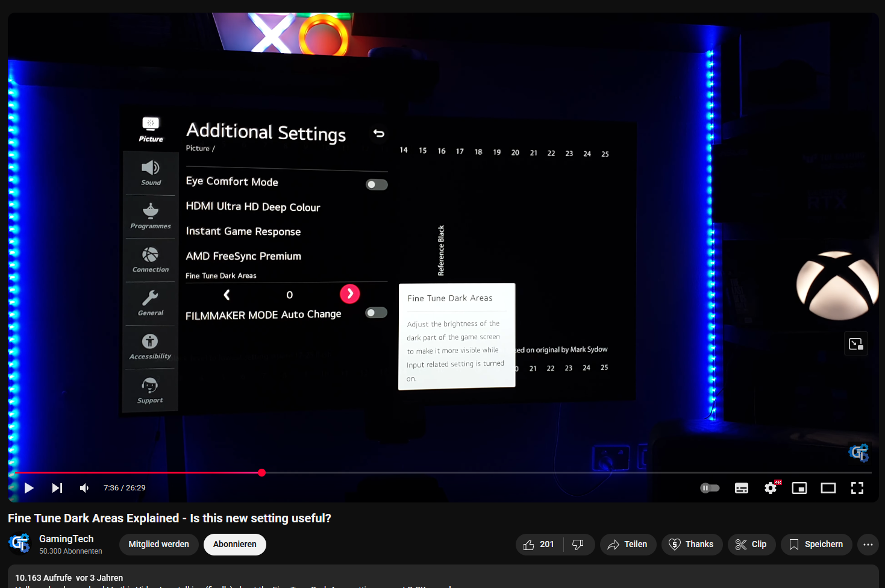Screen dimensions: 885x588
Task: Select the Picture settings icon
Action: click(x=149, y=128)
